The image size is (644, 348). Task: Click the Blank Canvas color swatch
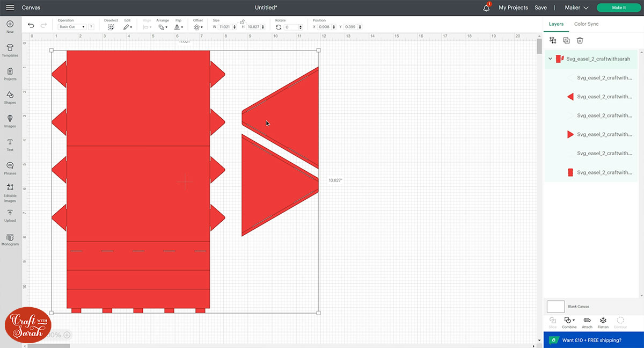(x=555, y=307)
